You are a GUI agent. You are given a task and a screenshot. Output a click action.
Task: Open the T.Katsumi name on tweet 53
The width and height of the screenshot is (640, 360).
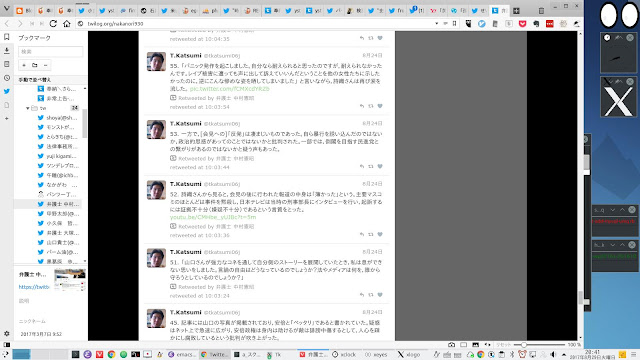(186, 123)
